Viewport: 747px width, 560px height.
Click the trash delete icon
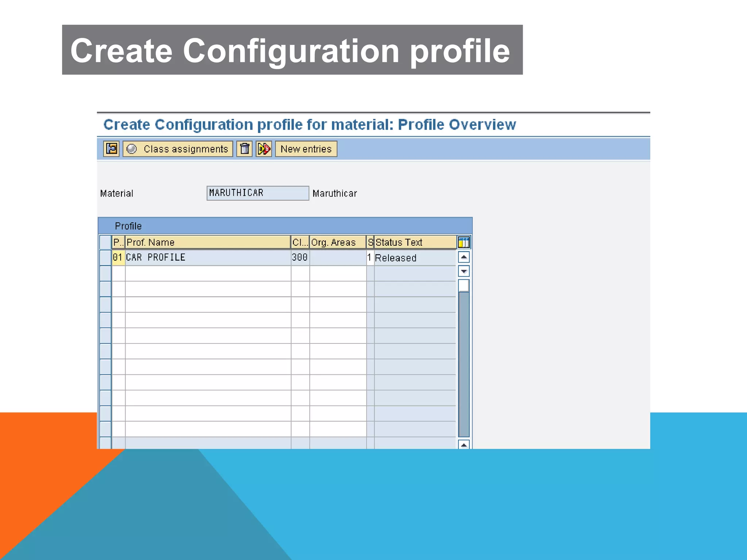click(x=244, y=149)
